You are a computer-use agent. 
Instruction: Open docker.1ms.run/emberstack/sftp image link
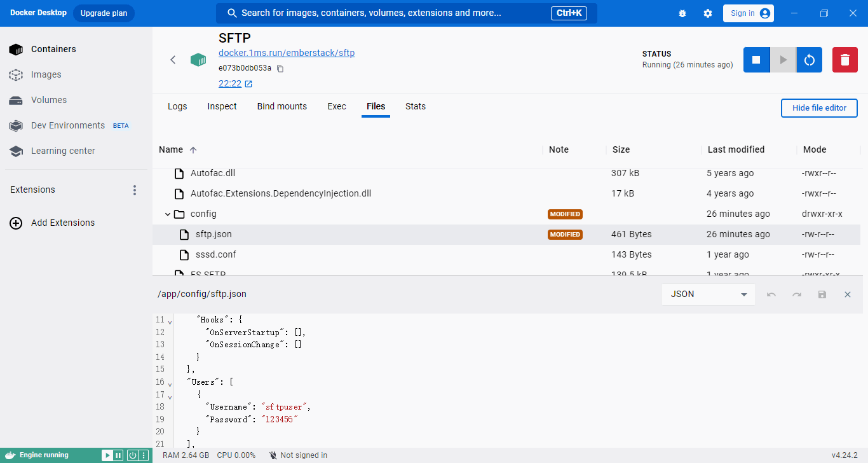pos(287,53)
